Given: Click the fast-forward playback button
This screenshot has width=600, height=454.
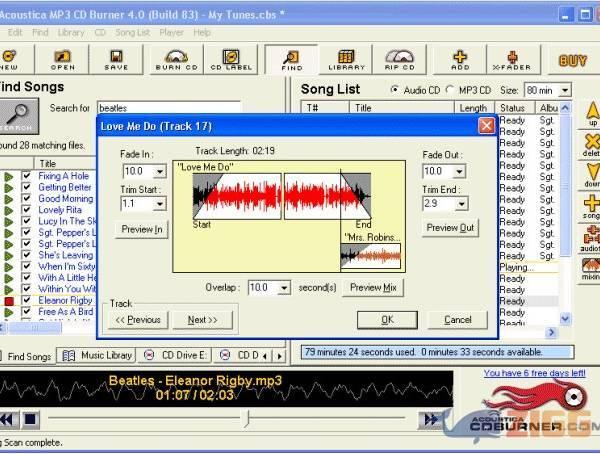Looking at the screenshot, I should tap(430, 420).
